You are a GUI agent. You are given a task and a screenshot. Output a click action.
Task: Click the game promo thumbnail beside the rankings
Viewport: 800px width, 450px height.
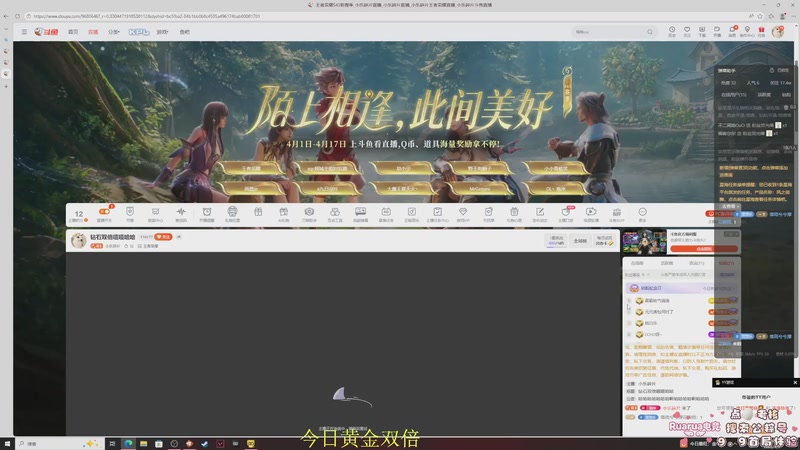(644, 242)
